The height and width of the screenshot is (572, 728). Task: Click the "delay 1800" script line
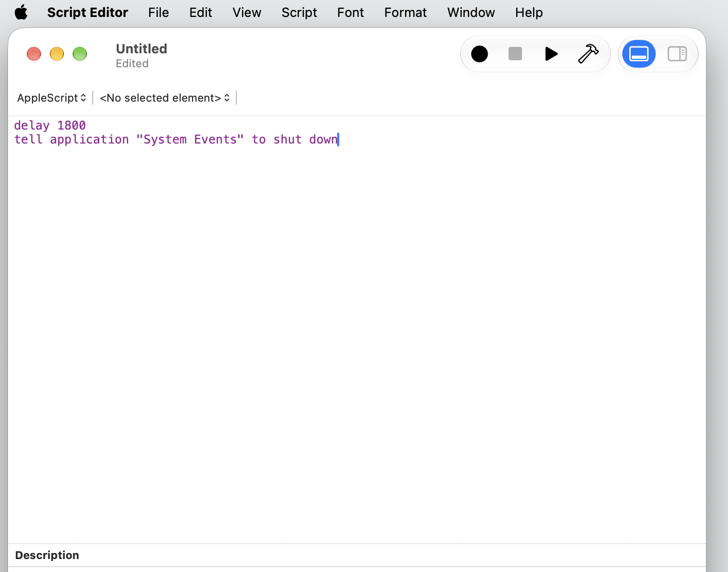pos(50,126)
